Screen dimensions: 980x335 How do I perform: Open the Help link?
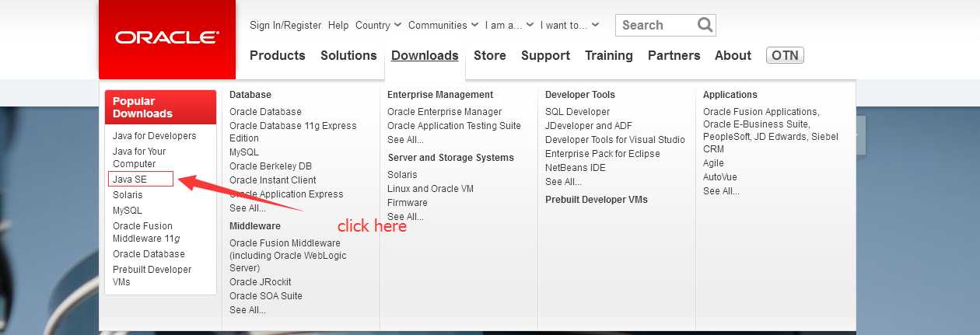click(338, 25)
